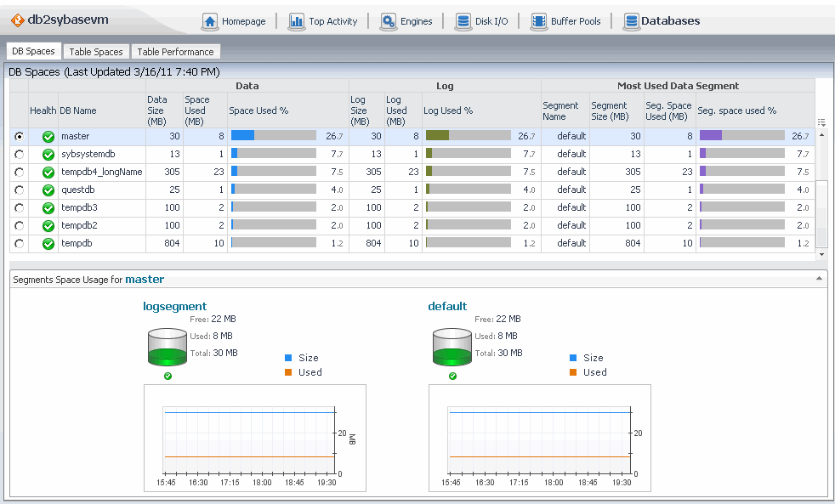Screen dimensions: 835x504
Task: Select the questdb row radio button
Action: coord(19,190)
